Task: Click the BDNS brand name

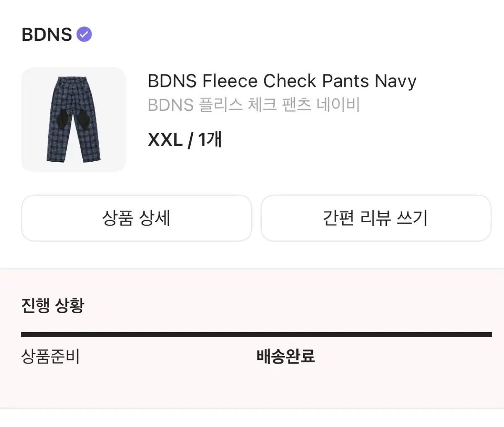Action: [46, 34]
